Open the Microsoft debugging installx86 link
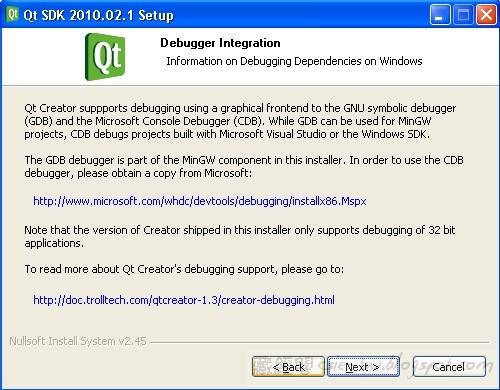 point(200,201)
